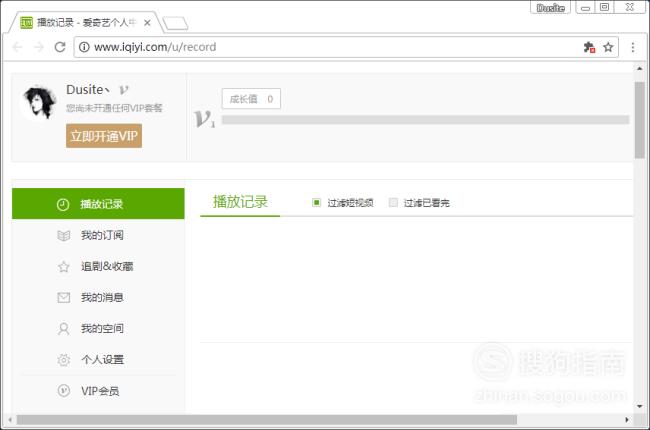
Task: Click the person icon beside 我的空间
Action: click(x=63, y=329)
